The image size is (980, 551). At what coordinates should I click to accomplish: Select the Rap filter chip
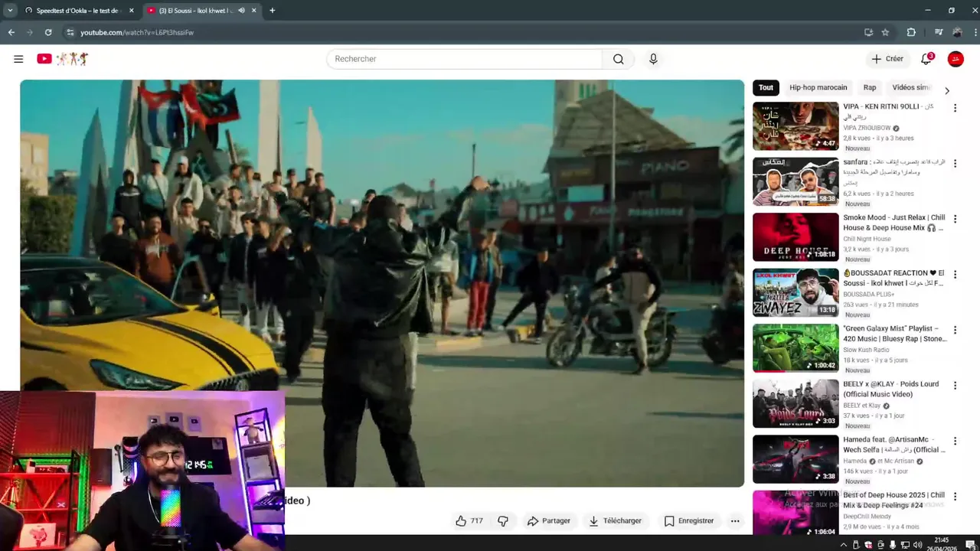(x=870, y=87)
